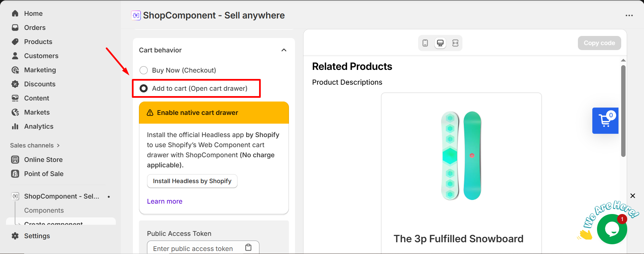This screenshot has width=644, height=254.
Task: Follow the Learn more link
Action: coord(165,201)
